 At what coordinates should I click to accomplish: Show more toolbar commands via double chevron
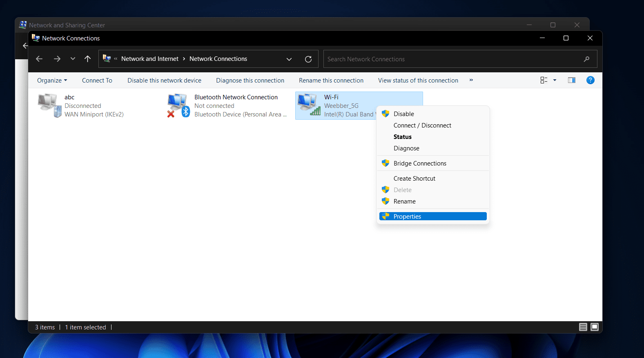pos(471,80)
